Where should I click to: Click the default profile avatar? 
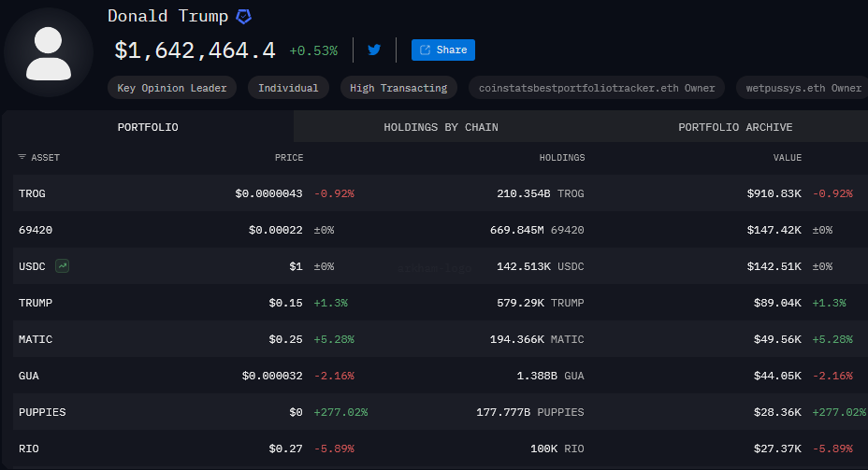coord(49,53)
